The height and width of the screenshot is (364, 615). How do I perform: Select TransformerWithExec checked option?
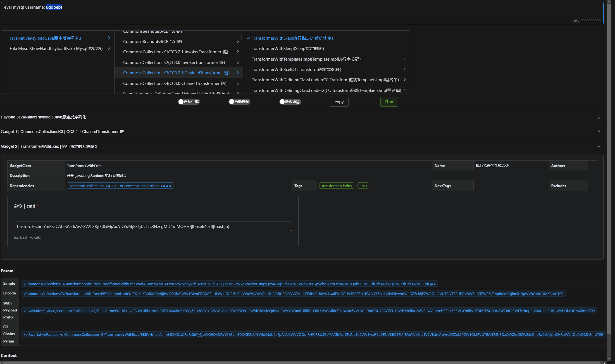point(326,38)
